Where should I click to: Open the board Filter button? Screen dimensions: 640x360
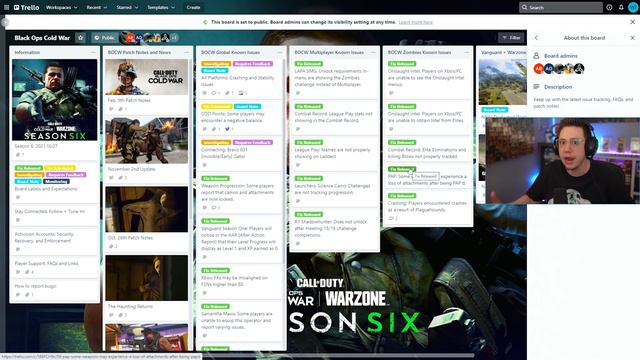tap(511, 38)
